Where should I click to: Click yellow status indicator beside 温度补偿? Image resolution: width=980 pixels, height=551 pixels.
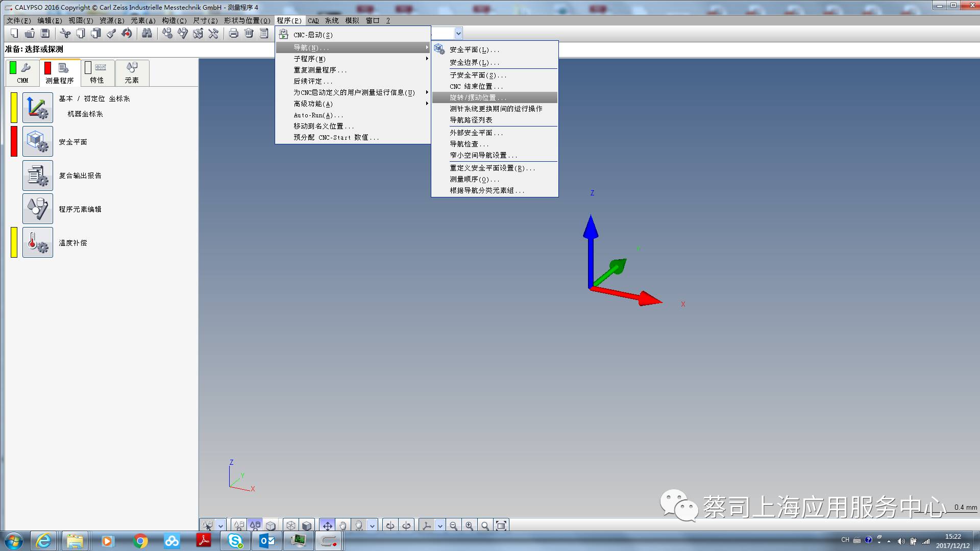(x=14, y=242)
